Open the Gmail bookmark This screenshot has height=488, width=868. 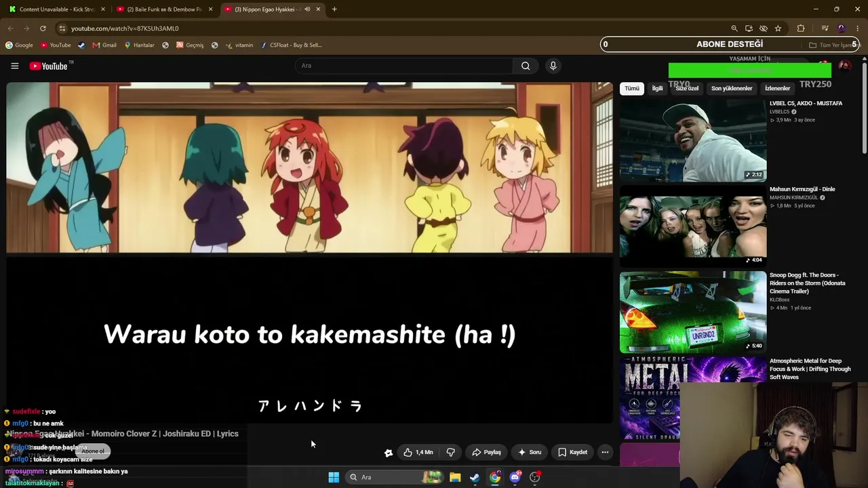tap(104, 45)
